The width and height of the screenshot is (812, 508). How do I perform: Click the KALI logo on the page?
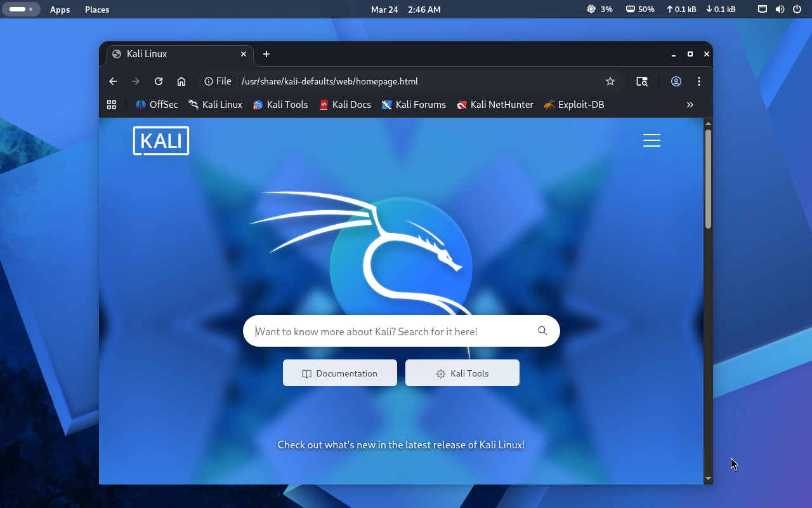coord(161,141)
